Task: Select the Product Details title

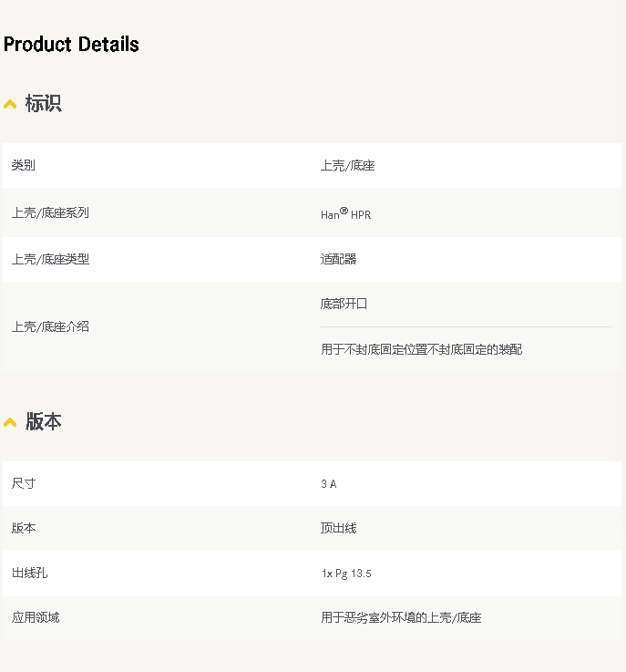Action: pyautogui.click(x=71, y=44)
